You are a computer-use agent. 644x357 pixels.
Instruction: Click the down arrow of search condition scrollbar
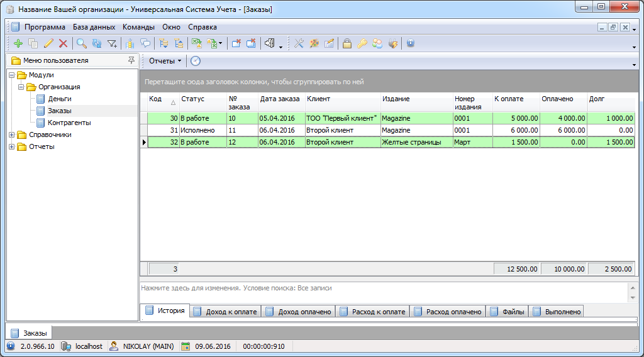point(633,297)
